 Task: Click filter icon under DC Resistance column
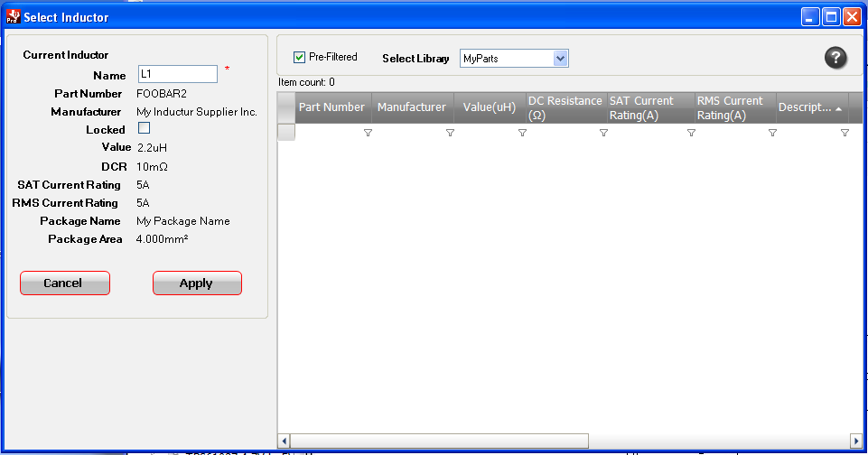603,133
